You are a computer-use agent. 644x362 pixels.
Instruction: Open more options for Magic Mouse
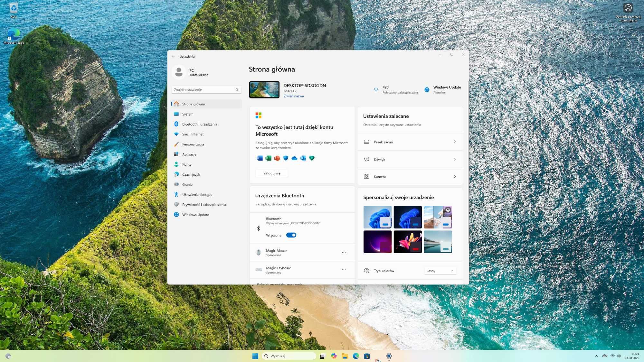[x=344, y=253]
